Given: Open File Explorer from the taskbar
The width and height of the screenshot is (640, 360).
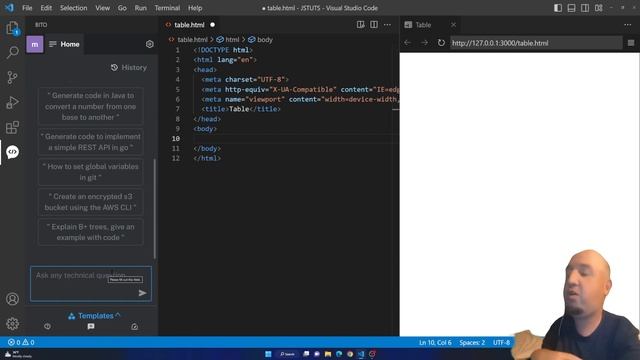Looking at the screenshot, I should coord(328,354).
